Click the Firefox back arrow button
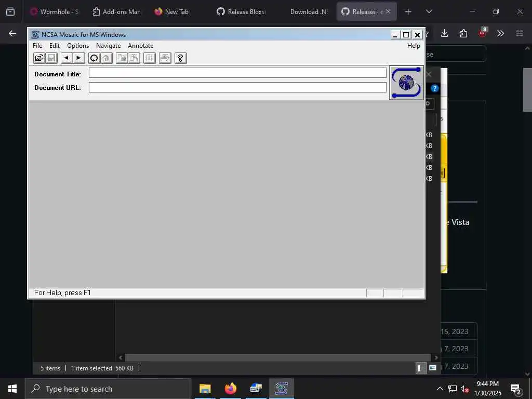 (x=12, y=33)
